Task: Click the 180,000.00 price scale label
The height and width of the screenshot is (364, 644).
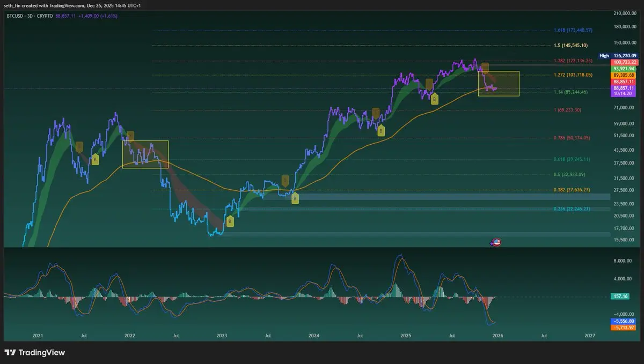Action: coord(625,26)
